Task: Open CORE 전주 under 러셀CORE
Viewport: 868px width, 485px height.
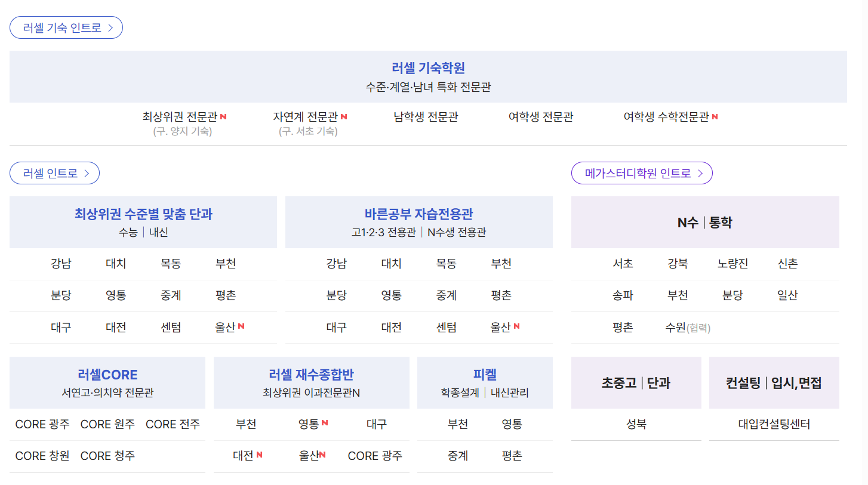Action: pyautogui.click(x=173, y=424)
